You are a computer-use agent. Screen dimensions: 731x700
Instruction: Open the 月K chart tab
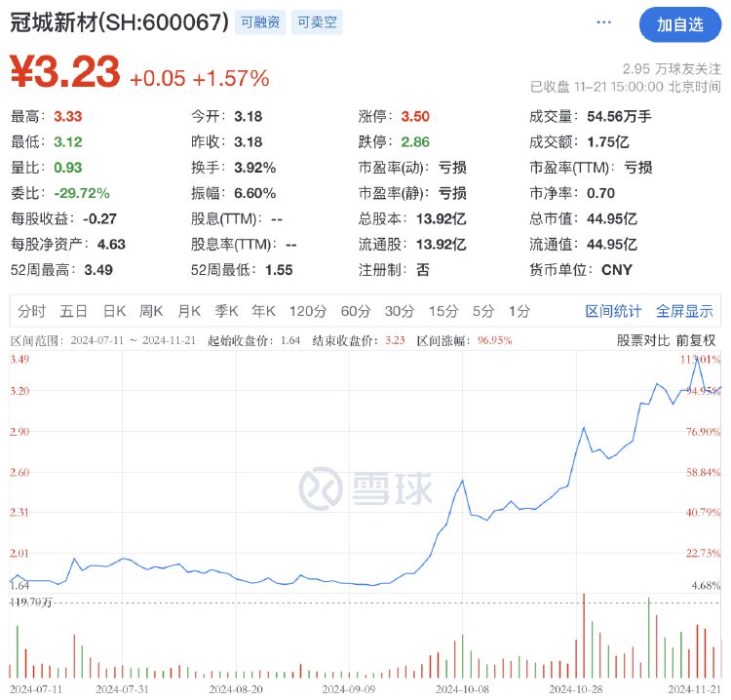point(189,311)
